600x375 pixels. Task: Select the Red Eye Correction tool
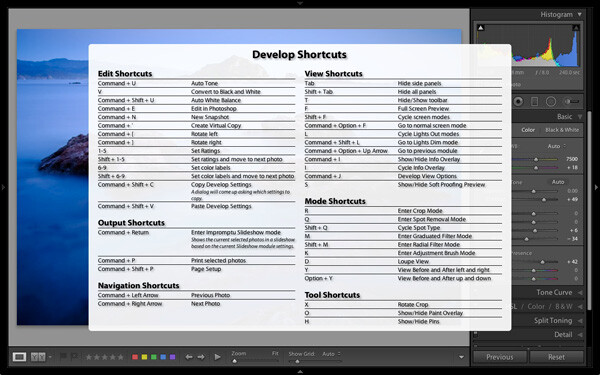pyautogui.click(x=518, y=101)
